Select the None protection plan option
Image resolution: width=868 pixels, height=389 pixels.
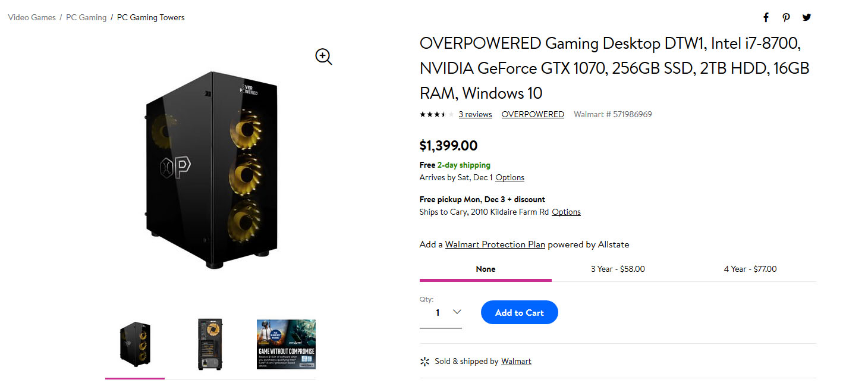tap(485, 269)
